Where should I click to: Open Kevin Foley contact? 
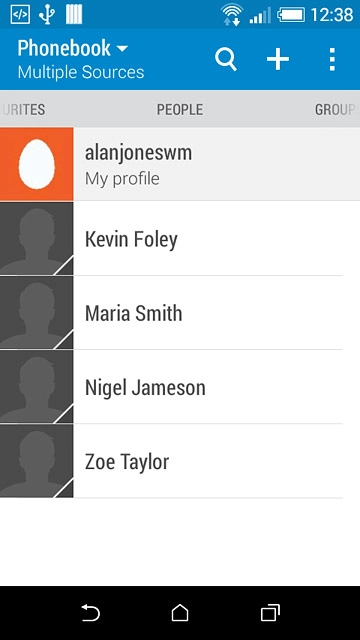coord(180,238)
